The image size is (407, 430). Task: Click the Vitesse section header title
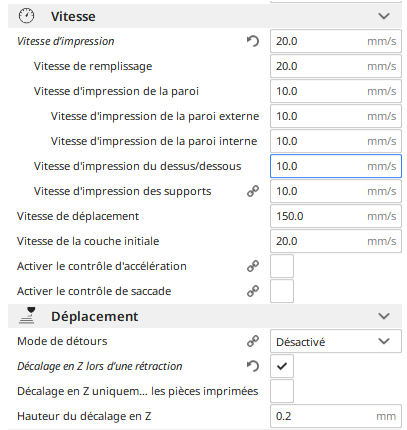[x=73, y=16]
